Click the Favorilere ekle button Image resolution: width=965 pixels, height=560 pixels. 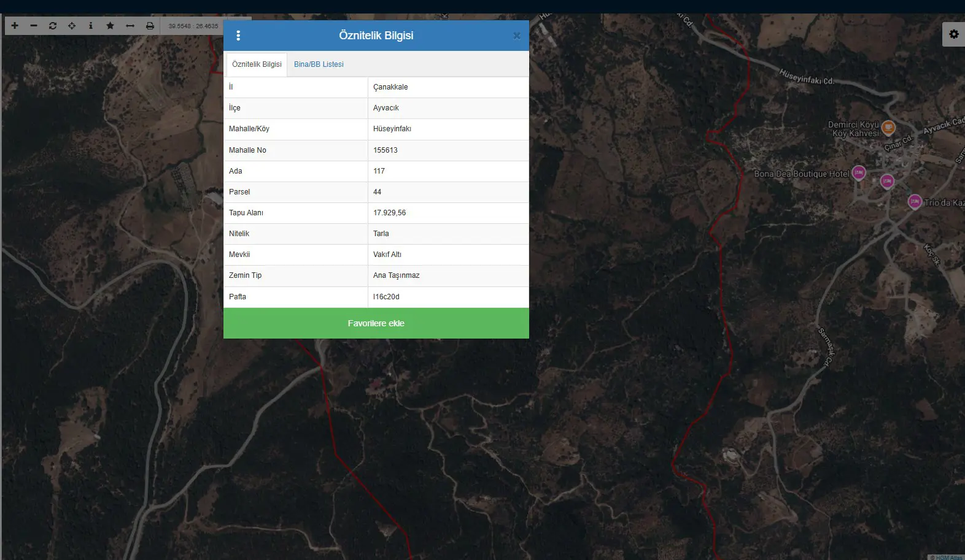(376, 323)
